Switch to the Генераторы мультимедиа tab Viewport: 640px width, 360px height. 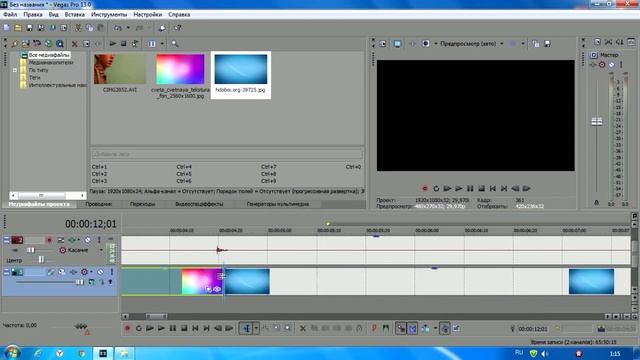[278, 204]
